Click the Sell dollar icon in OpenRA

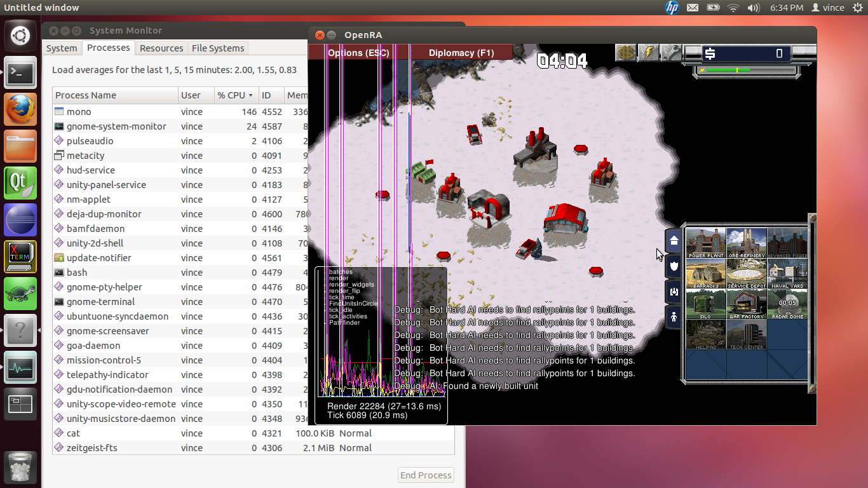pyautogui.click(x=626, y=53)
